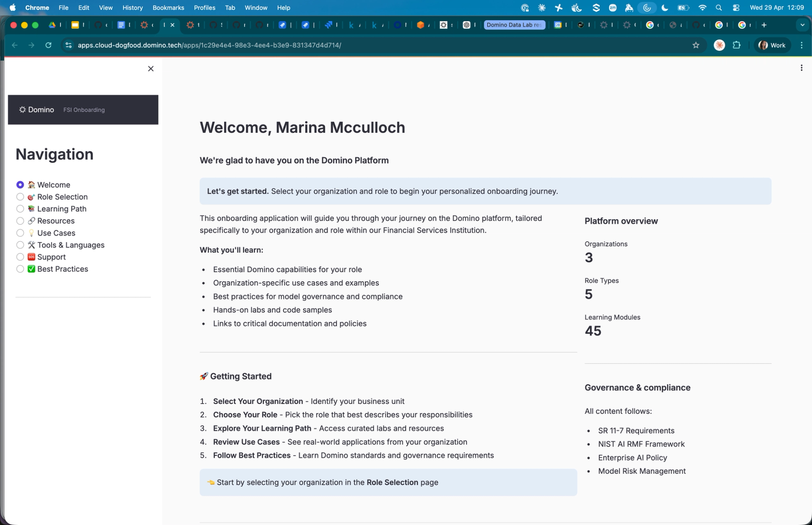Bookmark this page with the star
The height and width of the screenshot is (525, 812).
pyautogui.click(x=696, y=45)
